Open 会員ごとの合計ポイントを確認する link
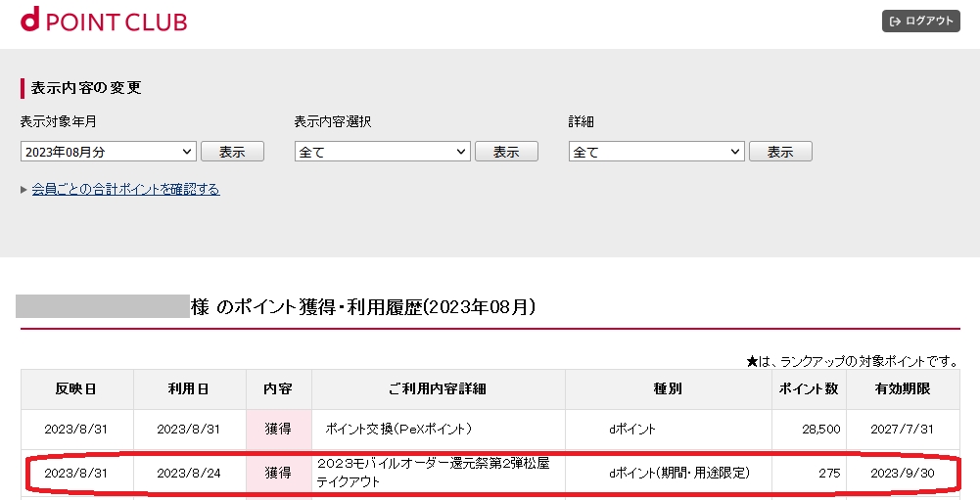 tap(125, 190)
